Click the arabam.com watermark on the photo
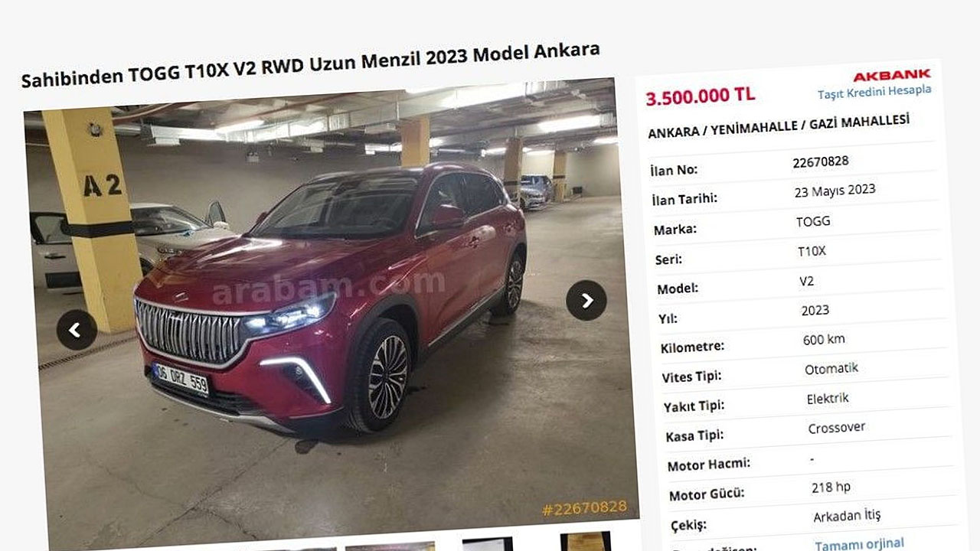The width and height of the screenshot is (980, 551). 328,287
